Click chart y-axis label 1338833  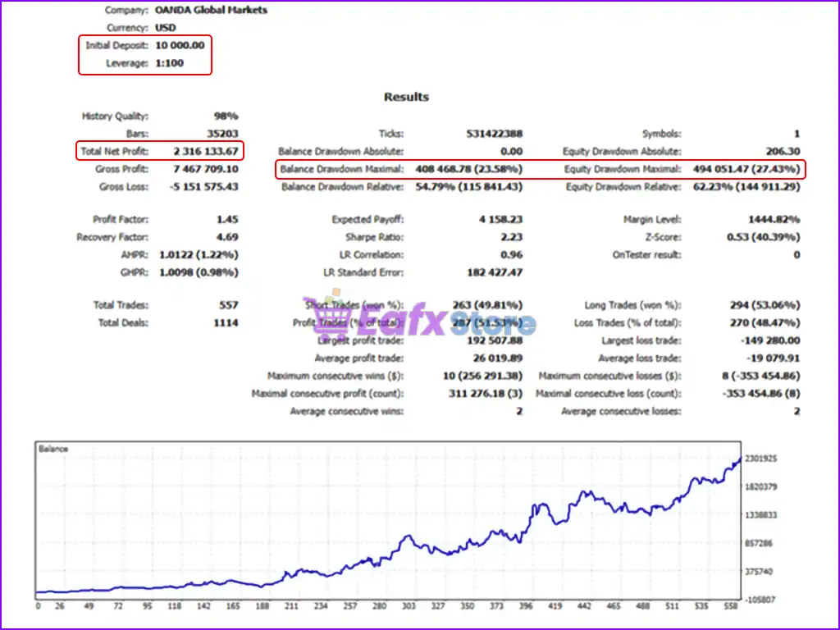point(760,515)
